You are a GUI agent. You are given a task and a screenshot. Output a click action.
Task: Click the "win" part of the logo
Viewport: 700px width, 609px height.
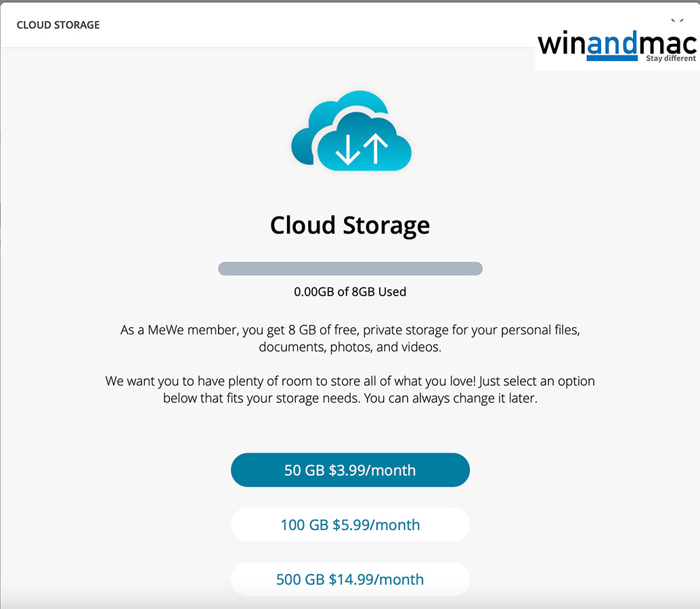[562, 44]
